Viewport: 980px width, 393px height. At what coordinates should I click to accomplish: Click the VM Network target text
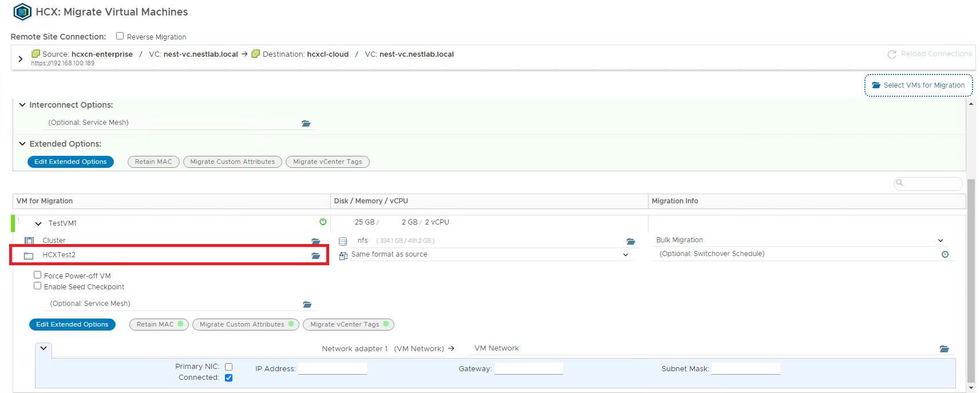coord(496,348)
